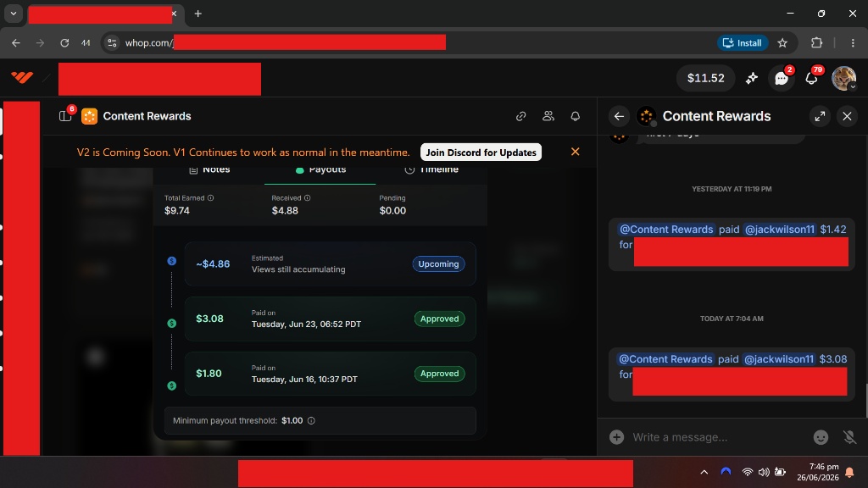Image resolution: width=868 pixels, height=488 pixels.
Task: Open the emoji picker
Action: click(x=821, y=437)
